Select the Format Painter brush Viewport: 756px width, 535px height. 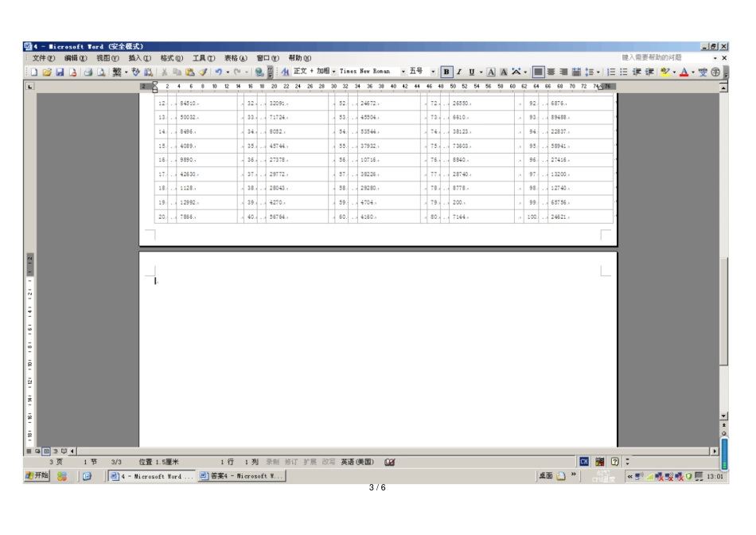click(x=203, y=72)
